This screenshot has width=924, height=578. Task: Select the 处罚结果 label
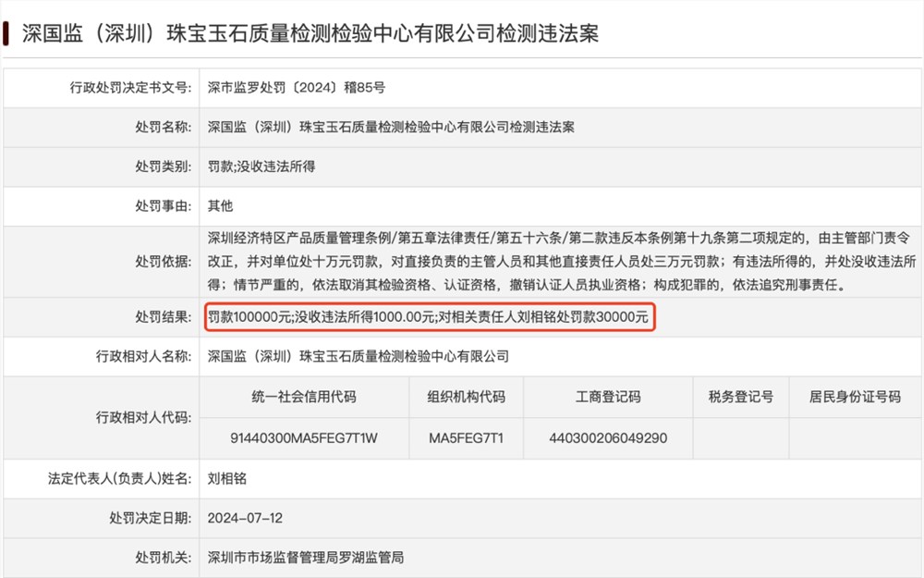164,317
